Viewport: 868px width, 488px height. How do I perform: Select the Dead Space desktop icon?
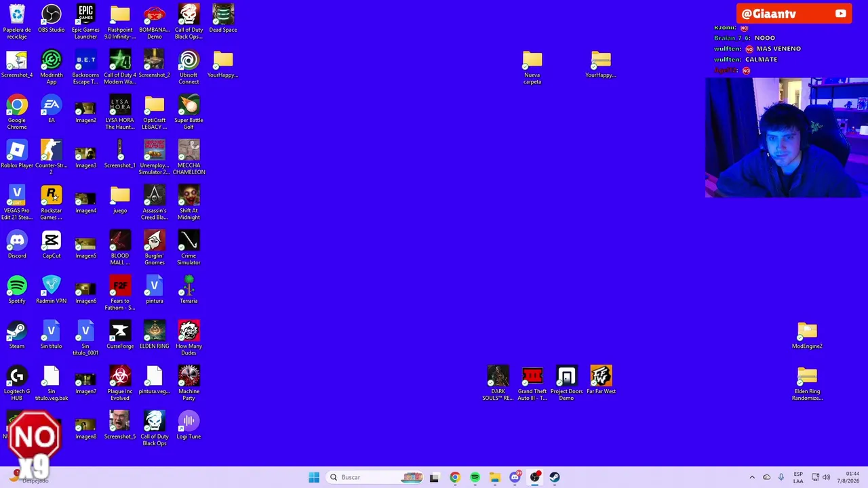tap(223, 19)
